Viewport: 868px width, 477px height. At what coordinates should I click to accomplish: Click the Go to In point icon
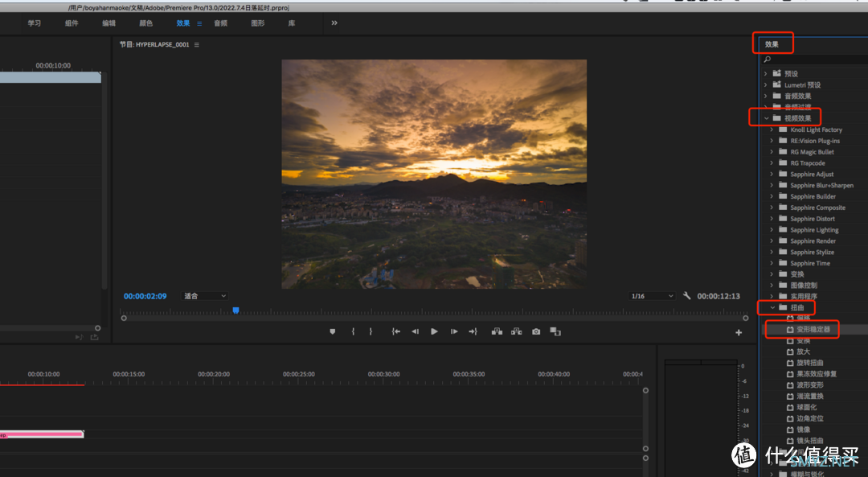point(395,331)
